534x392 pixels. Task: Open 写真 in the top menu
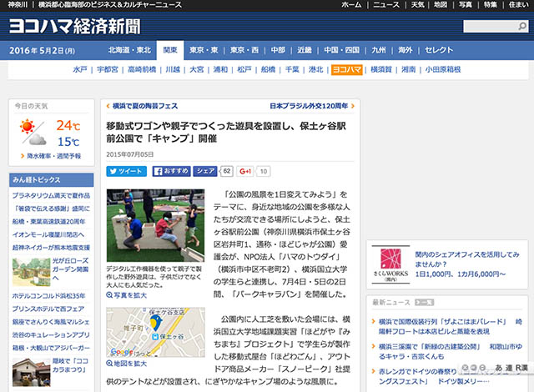(466, 5)
